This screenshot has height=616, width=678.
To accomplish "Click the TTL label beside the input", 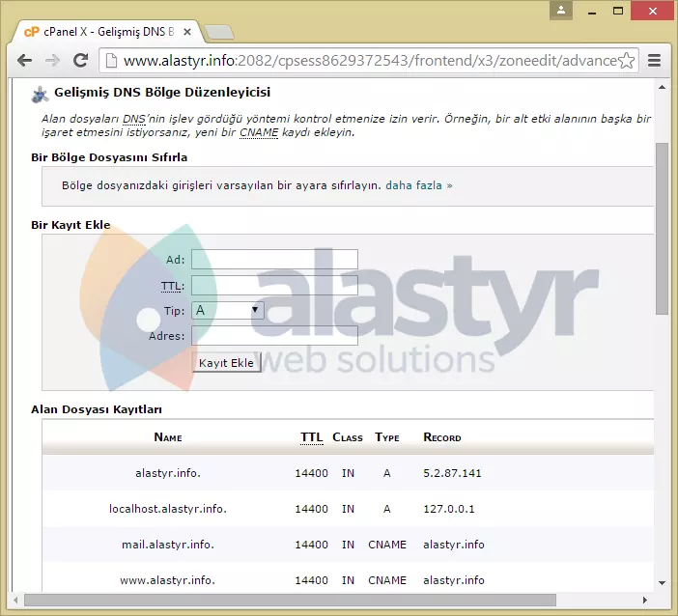I will click(x=173, y=286).
